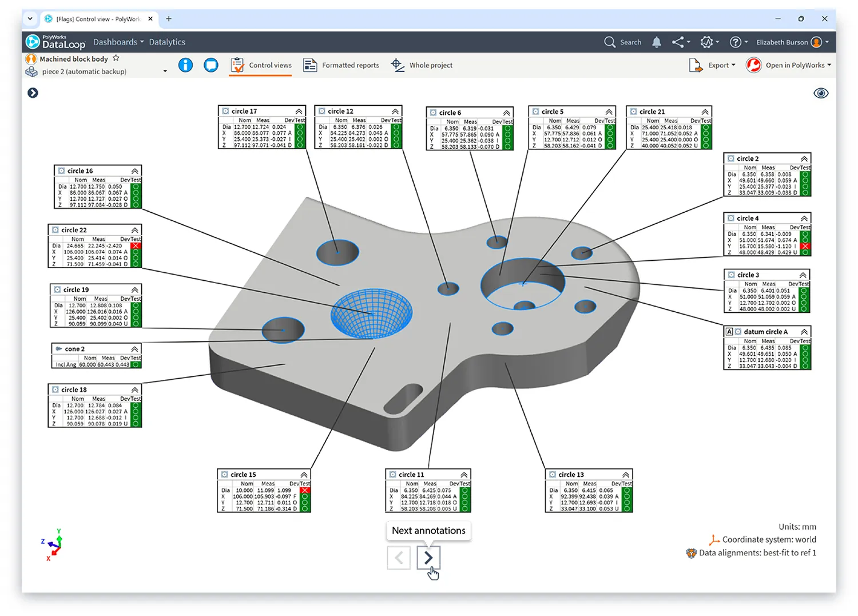Toggle annotation visibility with the eye icon

tap(822, 93)
